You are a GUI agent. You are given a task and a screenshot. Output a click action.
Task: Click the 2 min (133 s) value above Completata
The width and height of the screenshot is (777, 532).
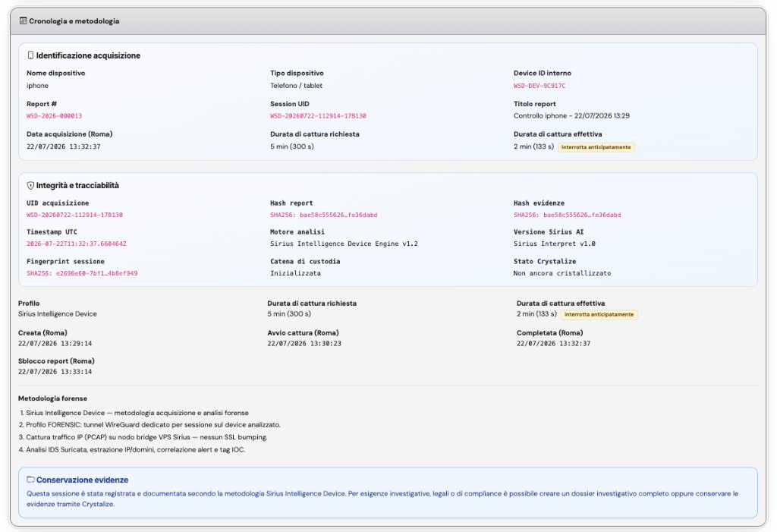tap(536, 314)
